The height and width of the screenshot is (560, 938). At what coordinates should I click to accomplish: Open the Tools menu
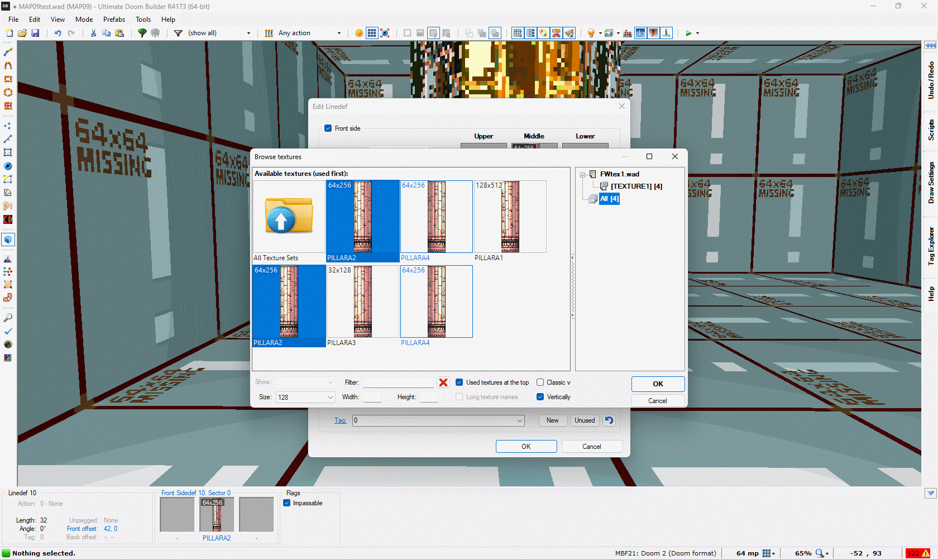[x=143, y=20]
